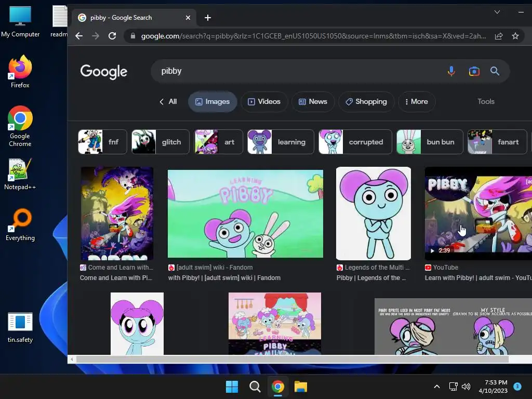Filter images by corrupted chip

[x=355, y=142]
